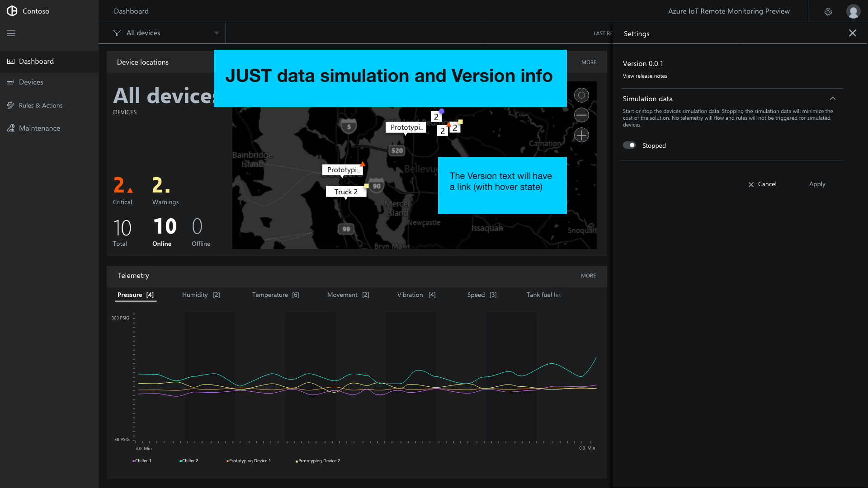Screen dimensions: 868x488
Task: Cancel changes in the Settings panel
Action: coord(762,184)
